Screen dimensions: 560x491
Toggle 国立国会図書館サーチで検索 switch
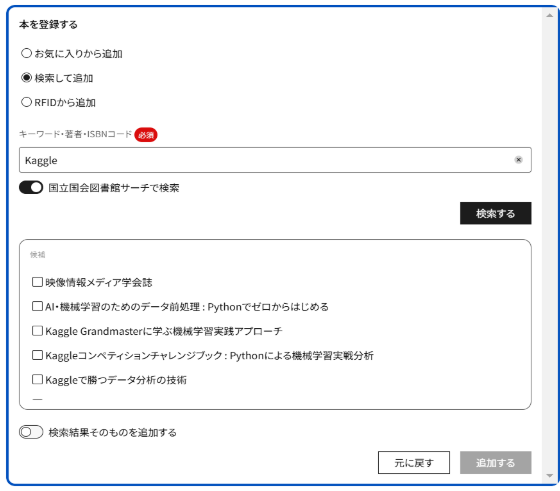pyautogui.click(x=31, y=187)
